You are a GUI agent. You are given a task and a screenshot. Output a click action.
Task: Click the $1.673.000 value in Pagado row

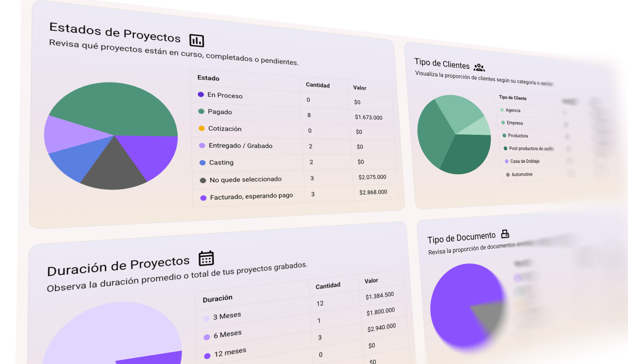click(369, 117)
